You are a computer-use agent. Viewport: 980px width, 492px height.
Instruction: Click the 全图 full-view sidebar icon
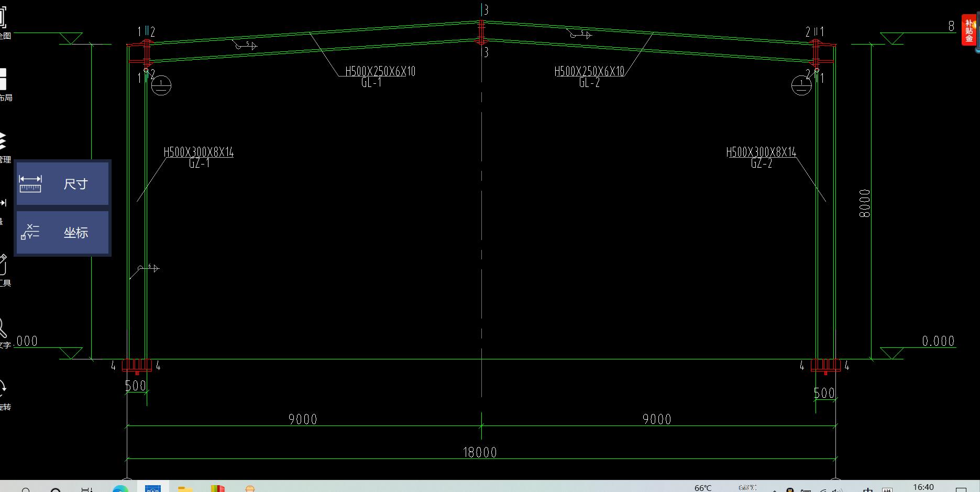click(x=4, y=22)
